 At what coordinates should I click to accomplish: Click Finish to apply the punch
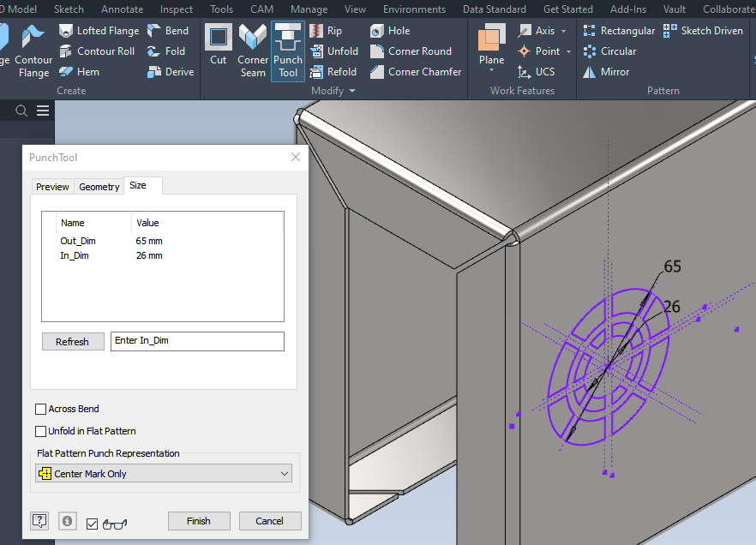point(199,520)
